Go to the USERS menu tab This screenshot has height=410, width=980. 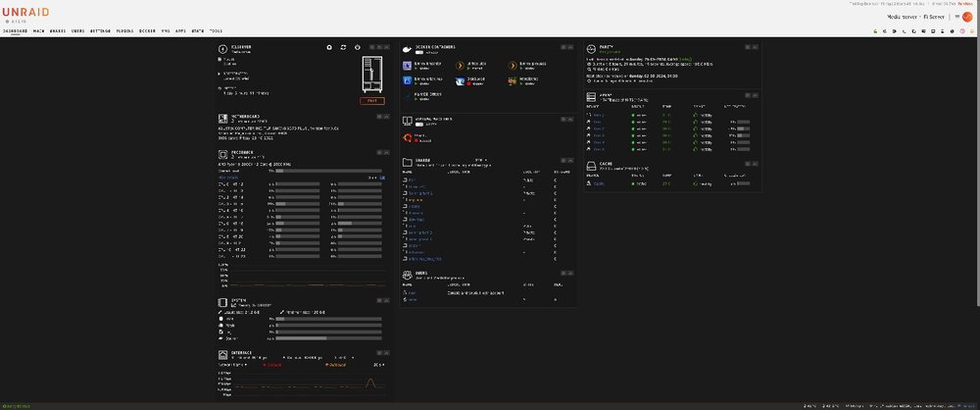[x=78, y=30]
